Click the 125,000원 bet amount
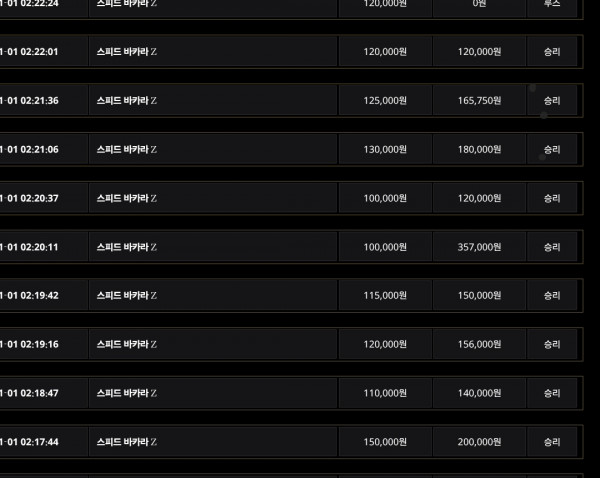600x478 pixels. (385, 100)
